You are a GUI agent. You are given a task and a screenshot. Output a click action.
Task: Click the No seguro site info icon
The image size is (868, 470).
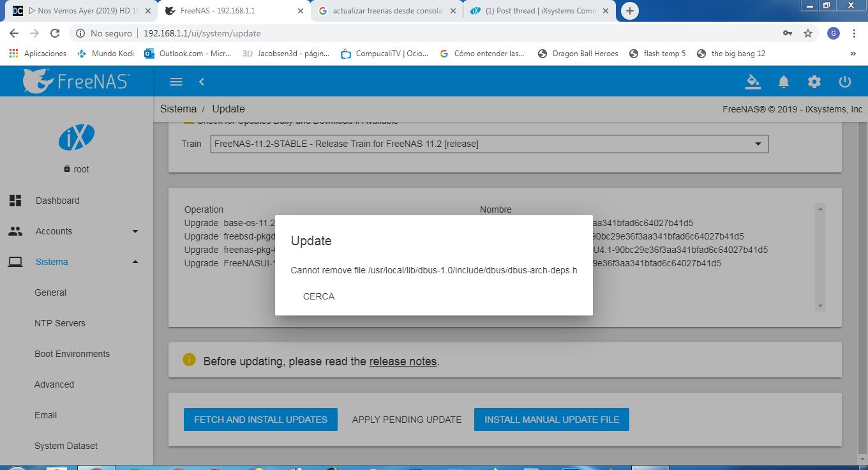(x=80, y=33)
